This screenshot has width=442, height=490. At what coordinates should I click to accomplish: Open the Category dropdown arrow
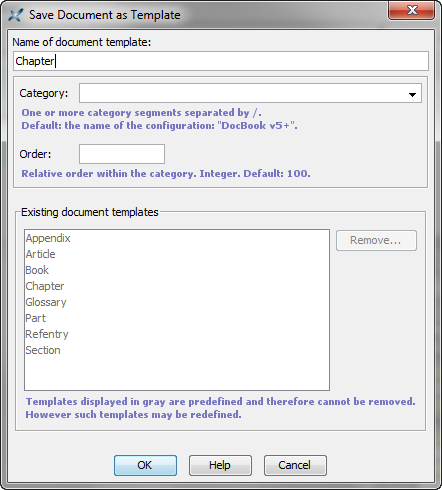tap(412, 95)
